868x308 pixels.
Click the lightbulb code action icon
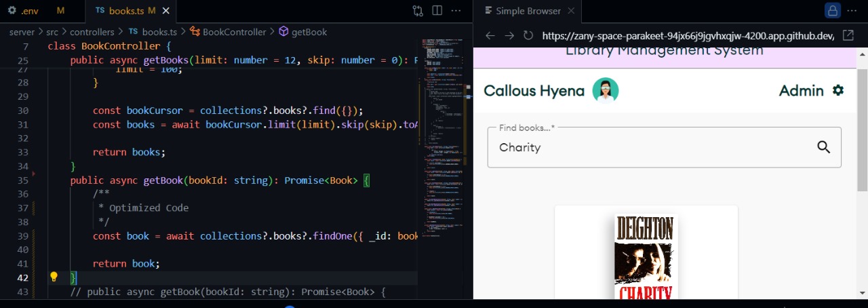point(54,277)
